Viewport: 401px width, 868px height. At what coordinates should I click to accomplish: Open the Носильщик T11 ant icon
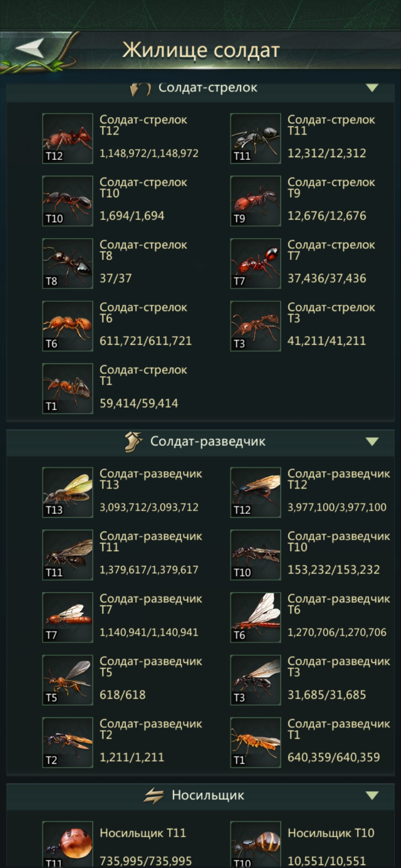click(x=68, y=845)
